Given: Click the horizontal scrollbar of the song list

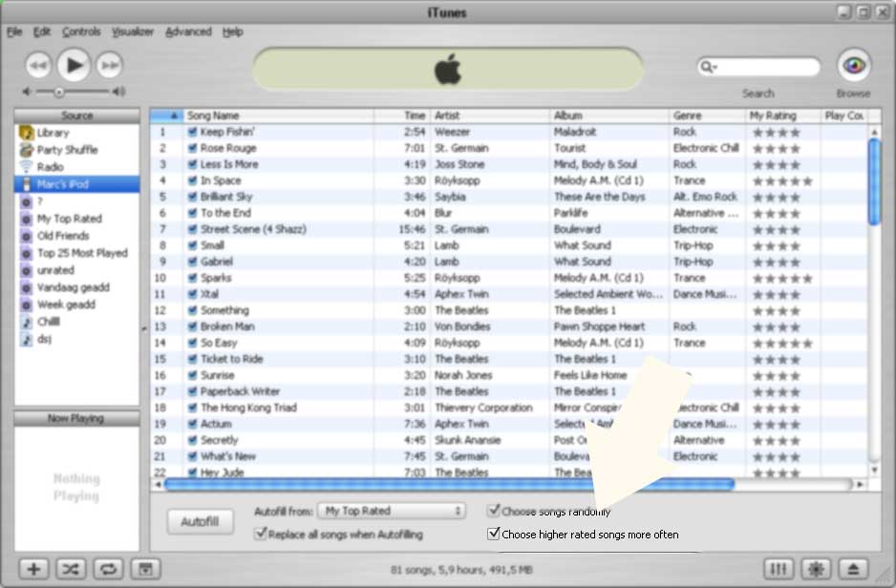Looking at the screenshot, I should [x=449, y=485].
